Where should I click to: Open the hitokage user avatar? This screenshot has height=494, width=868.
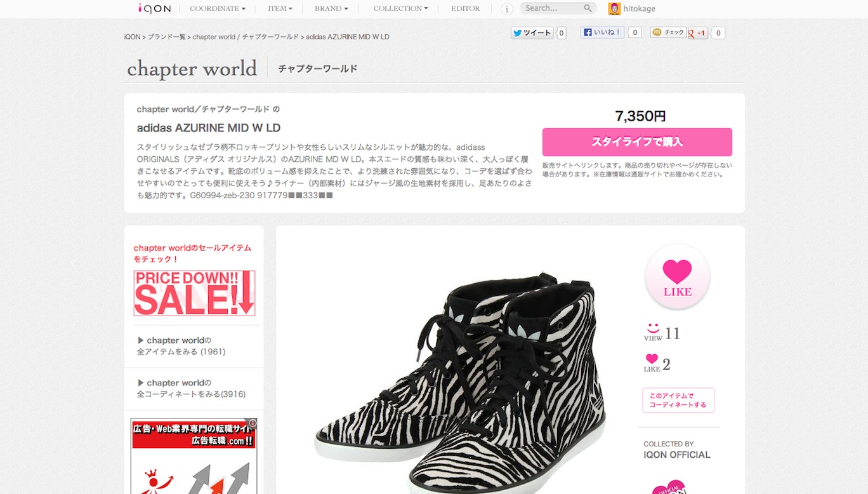pos(614,8)
